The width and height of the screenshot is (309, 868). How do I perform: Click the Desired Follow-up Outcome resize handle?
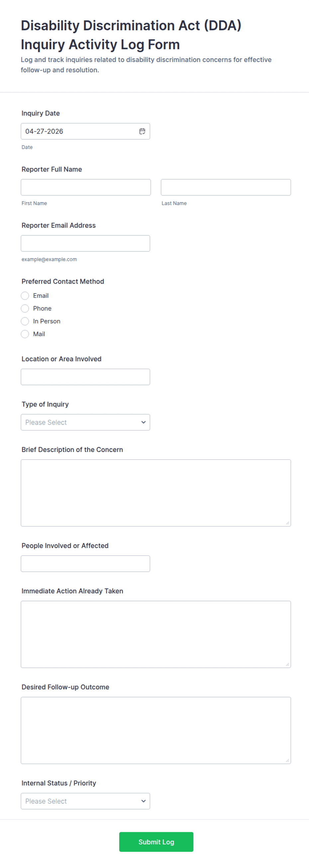click(x=287, y=760)
